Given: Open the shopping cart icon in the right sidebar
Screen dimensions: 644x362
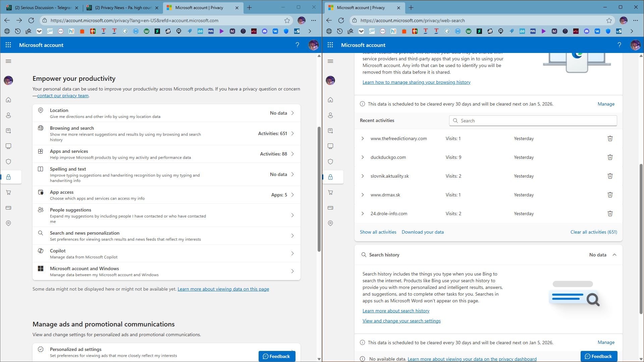Looking at the screenshot, I should pyautogui.click(x=330, y=192).
